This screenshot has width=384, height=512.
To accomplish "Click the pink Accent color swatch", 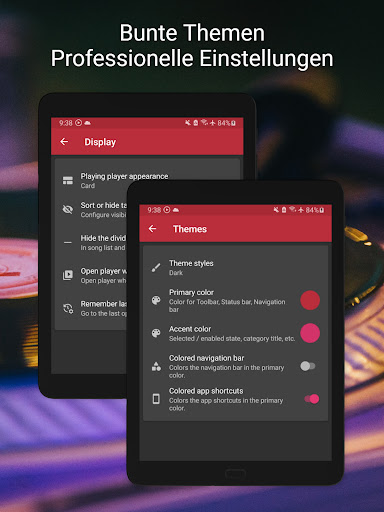I will [310, 333].
